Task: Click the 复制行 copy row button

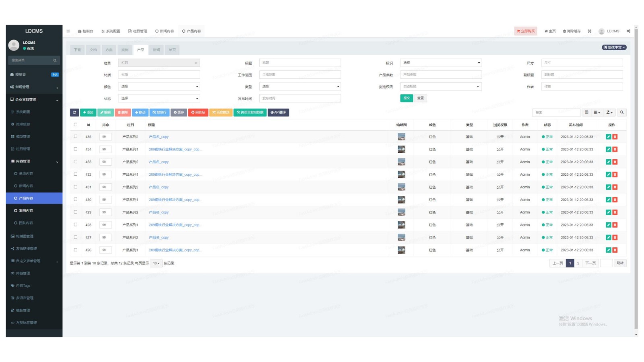Action: tap(159, 113)
